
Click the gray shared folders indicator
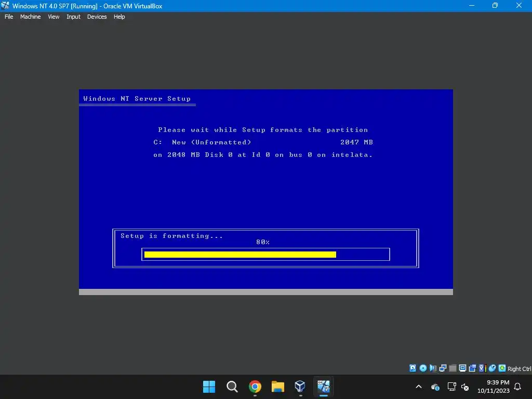click(x=453, y=368)
